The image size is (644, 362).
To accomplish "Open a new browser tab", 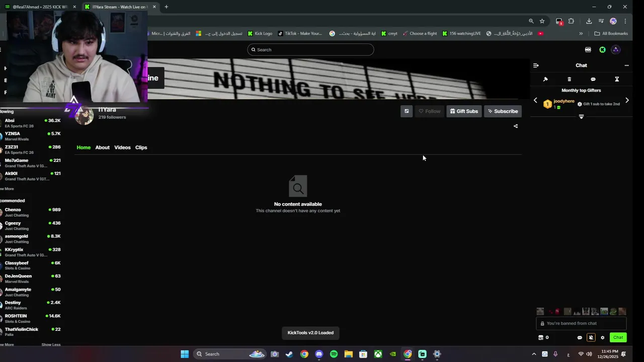I will pos(166,7).
